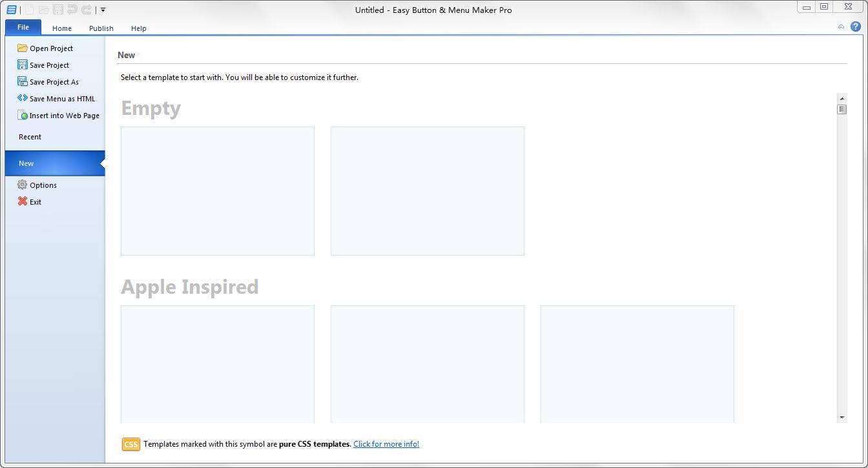868x468 pixels.
Task: Click the New document quick access icon
Action: coord(29,10)
